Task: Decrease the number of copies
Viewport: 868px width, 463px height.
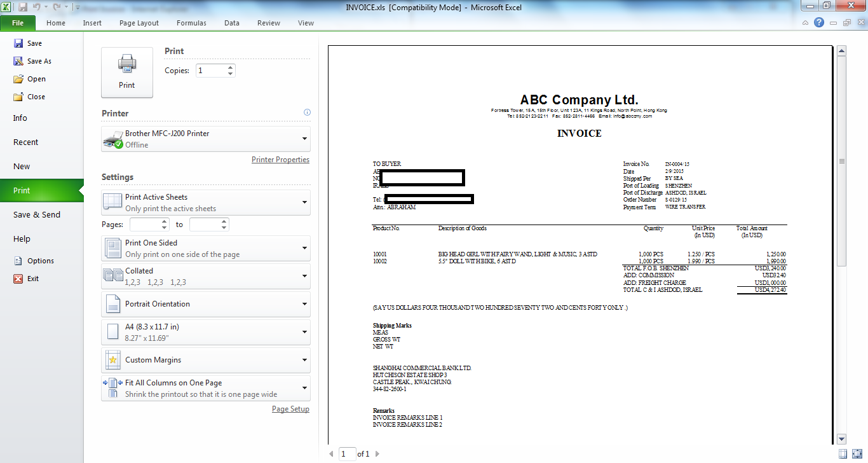Action: click(x=231, y=74)
